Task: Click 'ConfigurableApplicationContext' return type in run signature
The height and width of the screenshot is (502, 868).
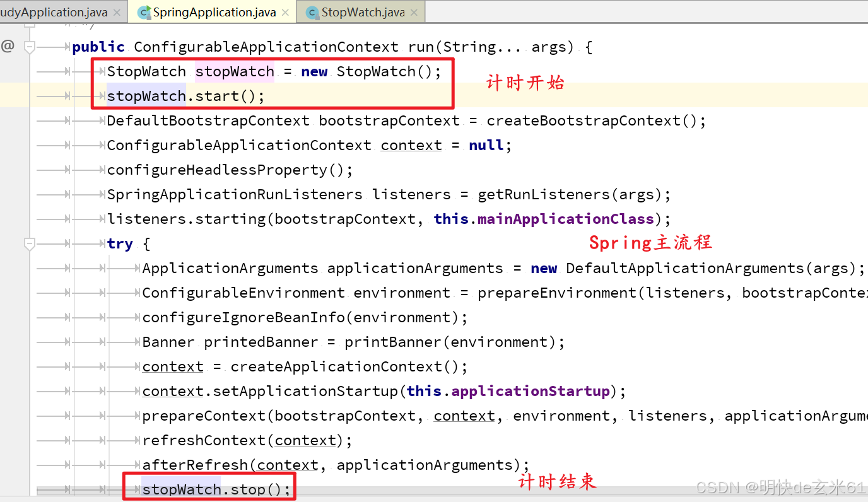Action: (x=266, y=47)
